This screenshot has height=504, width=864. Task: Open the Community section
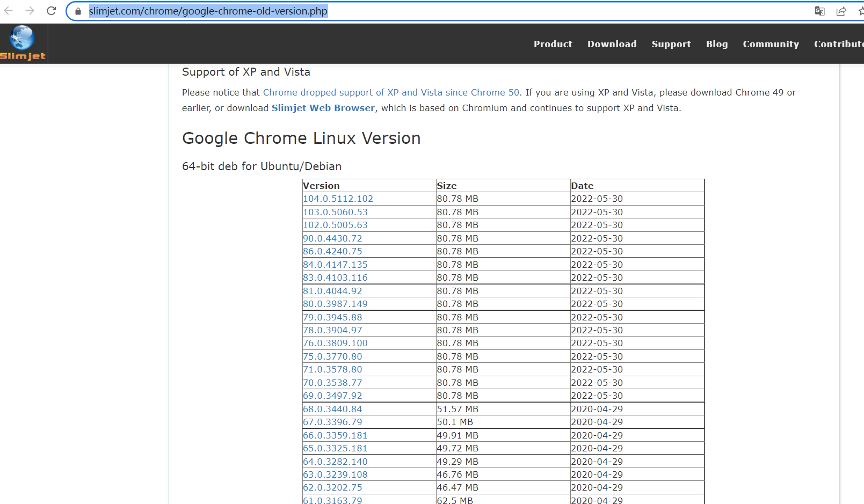(x=771, y=44)
